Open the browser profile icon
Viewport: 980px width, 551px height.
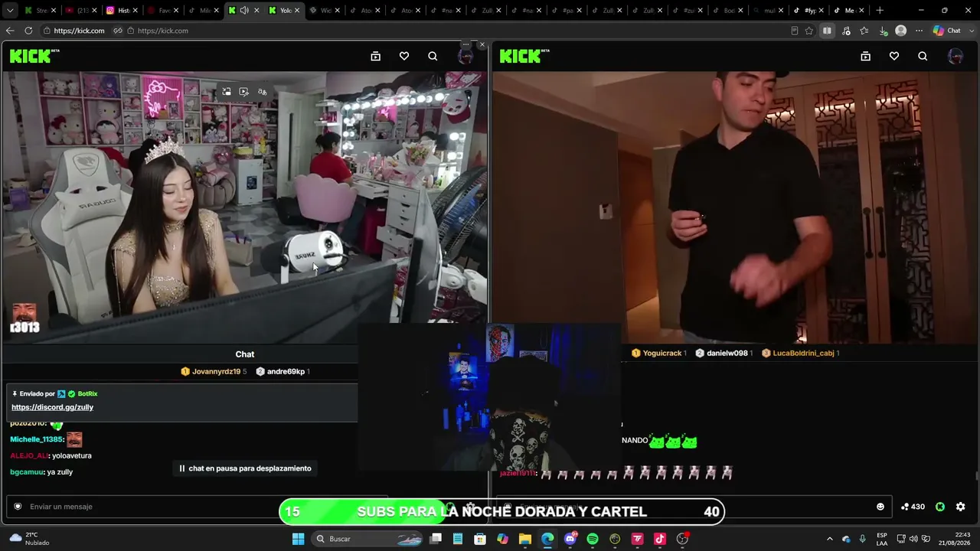click(x=901, y=31)
